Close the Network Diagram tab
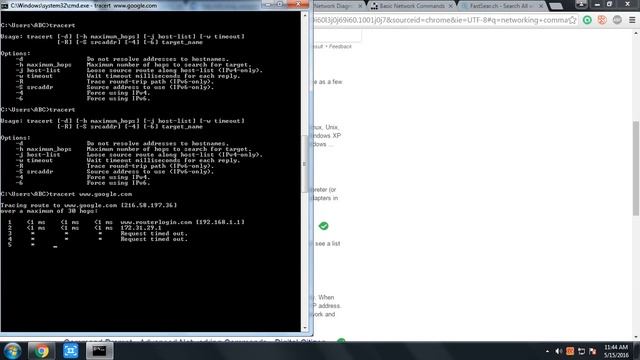This screenshot has width=640, height=360. click(x=360, y=6)
